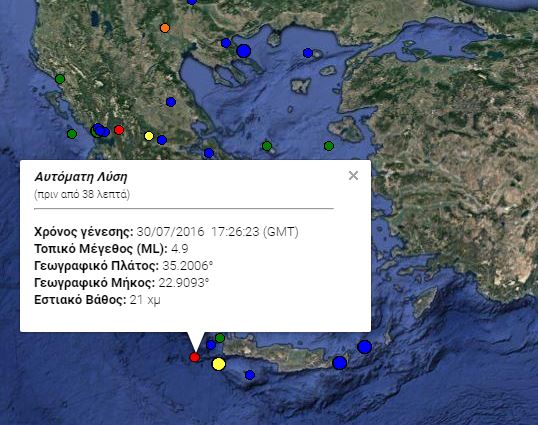Select green marker on the northwest coast near Corfu

[60, 79]
